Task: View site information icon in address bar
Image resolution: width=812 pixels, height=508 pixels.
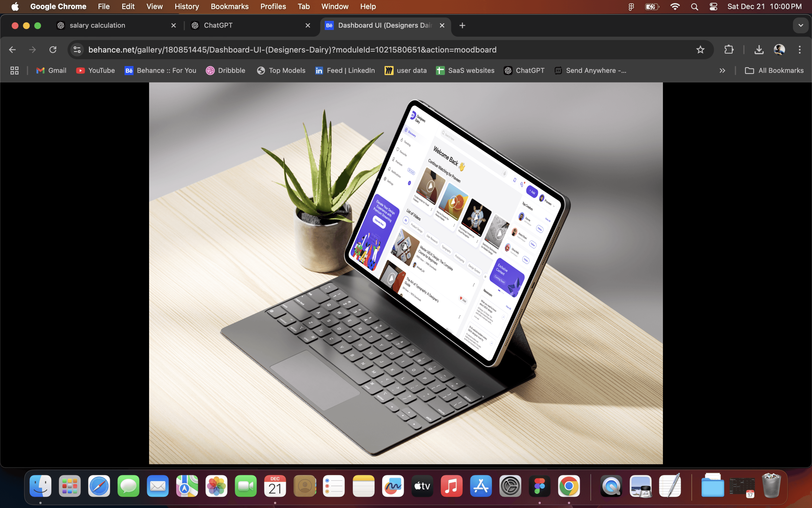Action: click(x=77, y=50)
